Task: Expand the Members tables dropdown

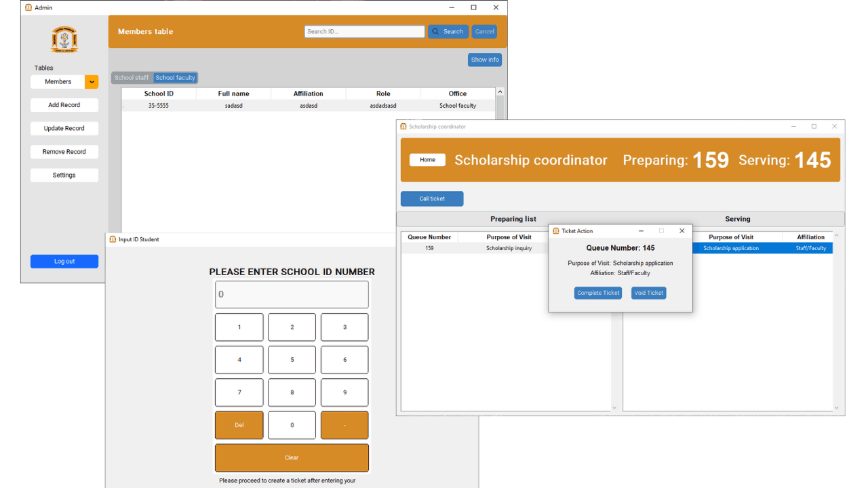Action: (91, 81)
